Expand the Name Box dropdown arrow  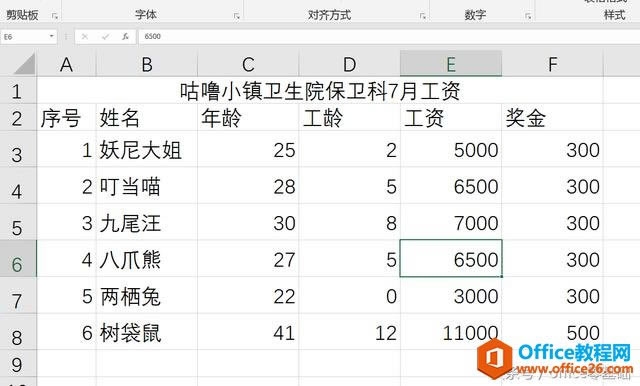(51, 36)
